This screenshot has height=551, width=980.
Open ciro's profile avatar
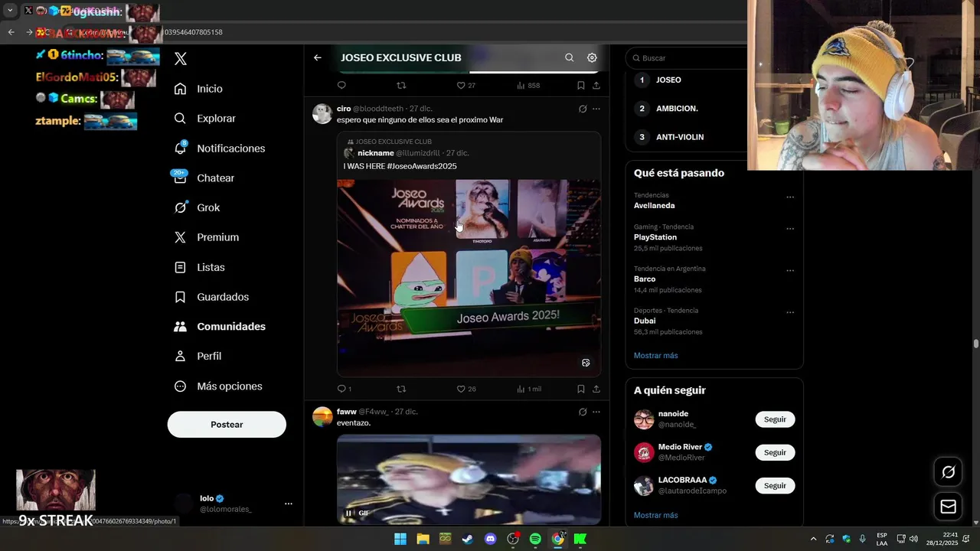[x=323, y=114]
